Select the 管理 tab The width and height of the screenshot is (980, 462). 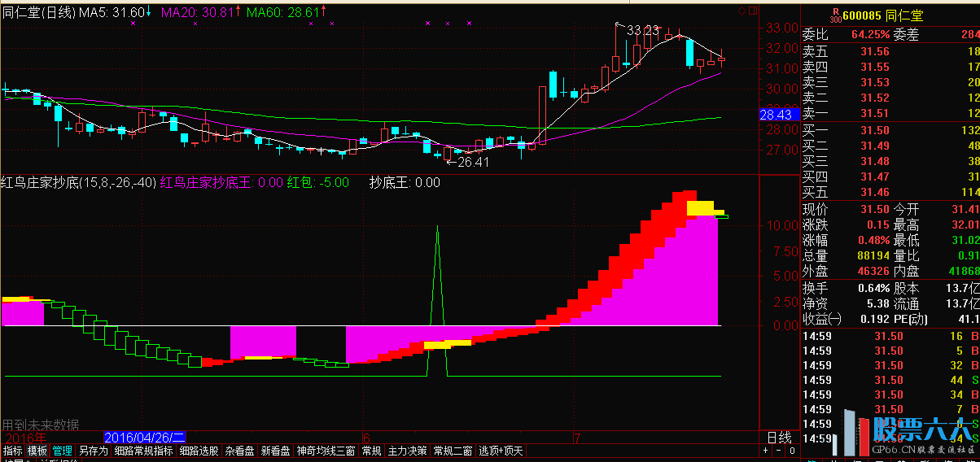click(63, 451)
